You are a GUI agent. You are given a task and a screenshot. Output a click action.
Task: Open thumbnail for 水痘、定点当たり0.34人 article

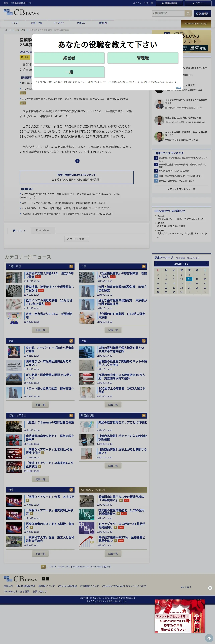14,318
